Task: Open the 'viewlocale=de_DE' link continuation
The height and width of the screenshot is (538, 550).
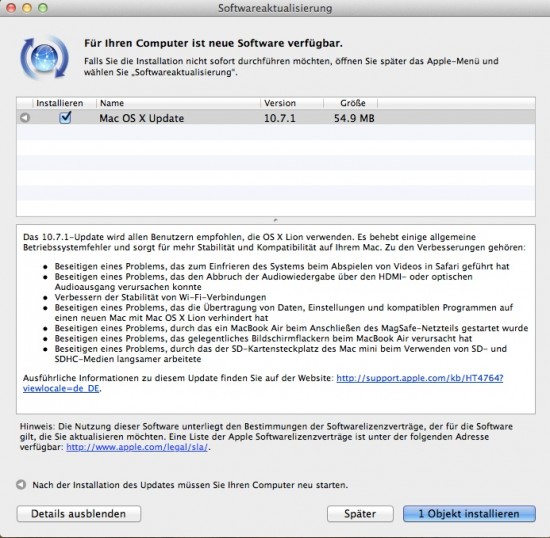Action: tap(61, 389)
